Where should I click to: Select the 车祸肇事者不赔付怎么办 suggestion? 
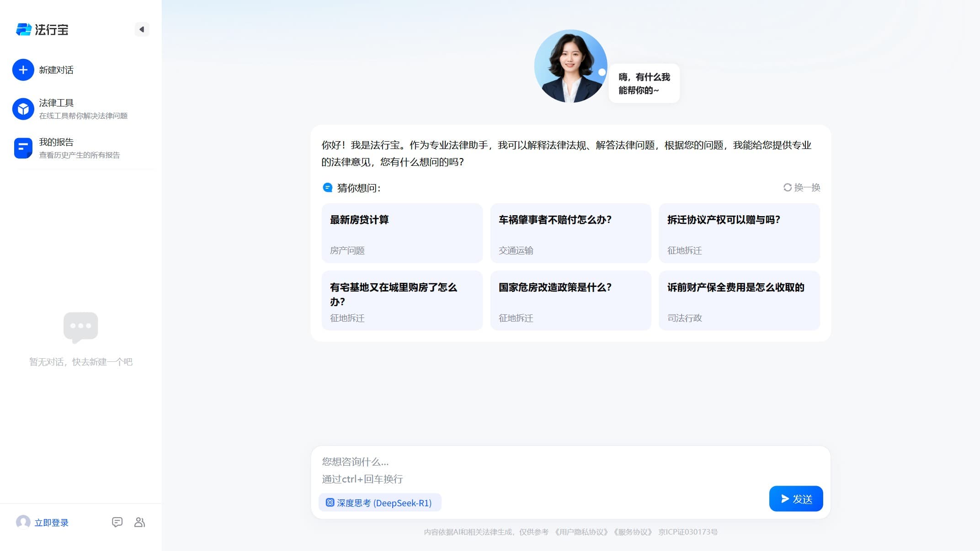[570, 233]
